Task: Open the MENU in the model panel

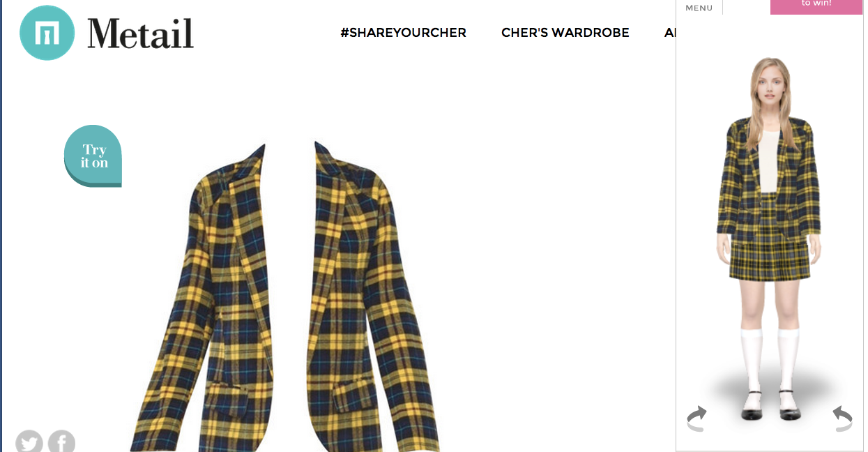Action: (699, 8)
